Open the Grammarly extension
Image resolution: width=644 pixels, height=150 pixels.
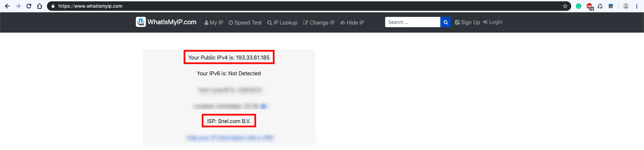579,6
